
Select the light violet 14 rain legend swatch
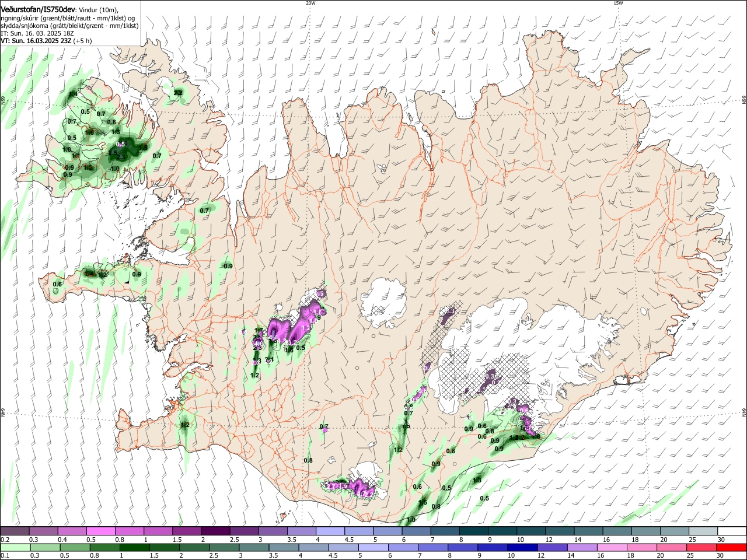pos(582,547)
